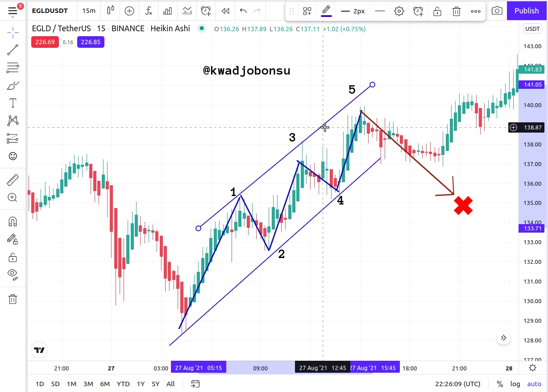Toggle percent scale
548x392 pixels.
(500, 384)
